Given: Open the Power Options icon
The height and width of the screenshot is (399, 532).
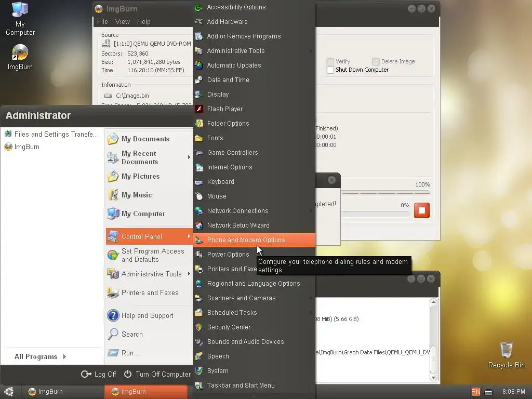Looking at the screenshot, I should click(x=199, y=255).
